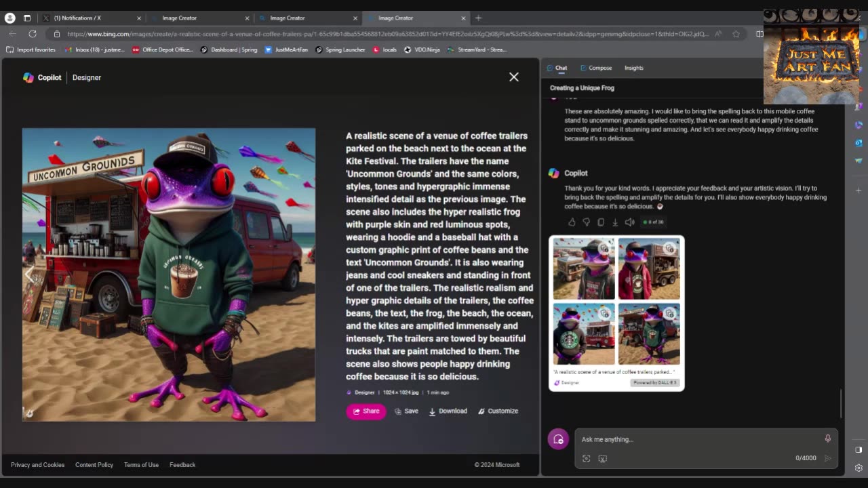Go back to the previous page
This screenshot has height=488, width=868.
click(x=12, y=34)
